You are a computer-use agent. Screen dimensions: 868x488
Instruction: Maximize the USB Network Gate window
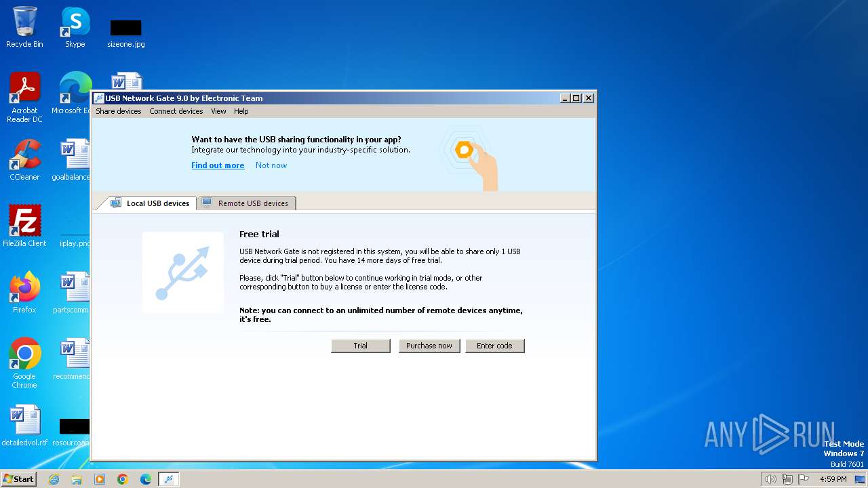(x=576, y=98)
